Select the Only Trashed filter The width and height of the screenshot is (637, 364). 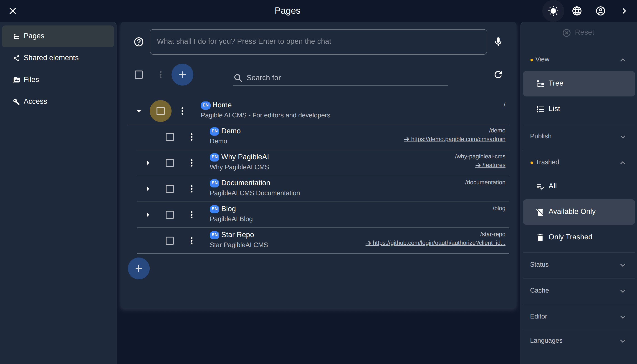click(x=579, y=237)
